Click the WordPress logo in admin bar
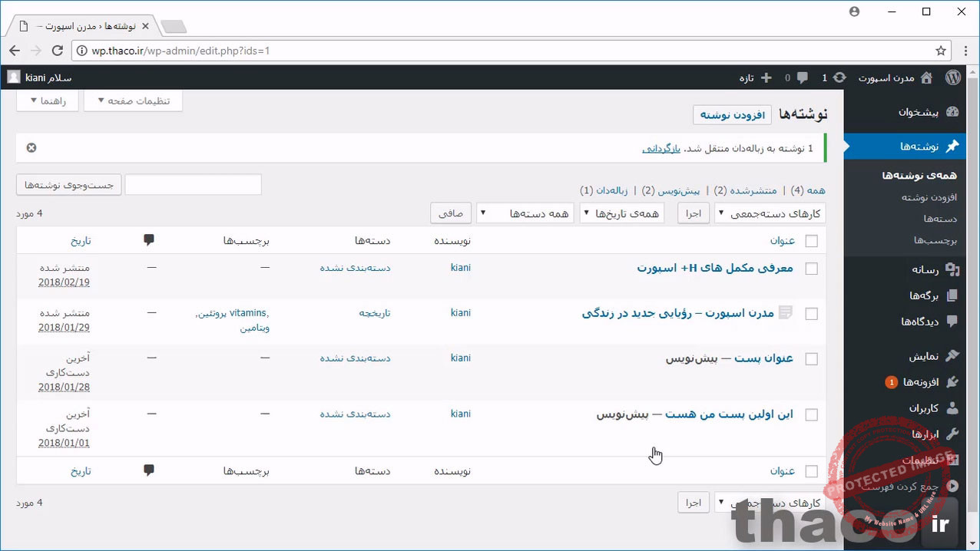 click(x=952, y=78)
